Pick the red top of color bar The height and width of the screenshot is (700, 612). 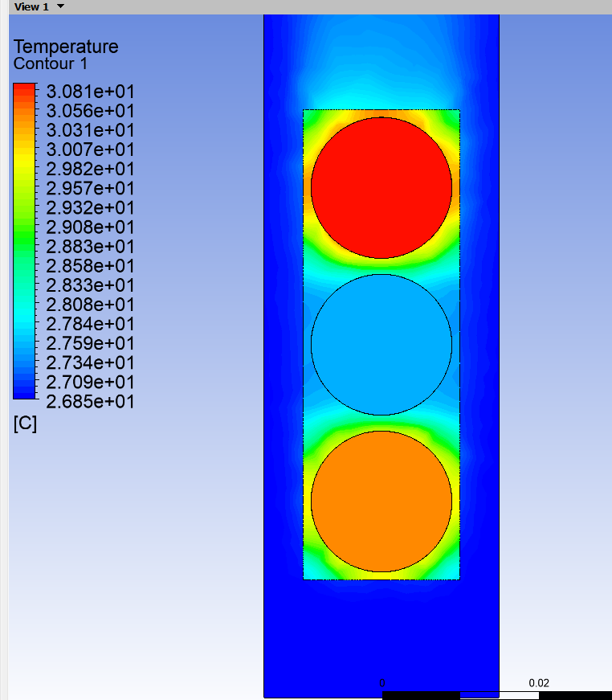(x=24, y=90)
